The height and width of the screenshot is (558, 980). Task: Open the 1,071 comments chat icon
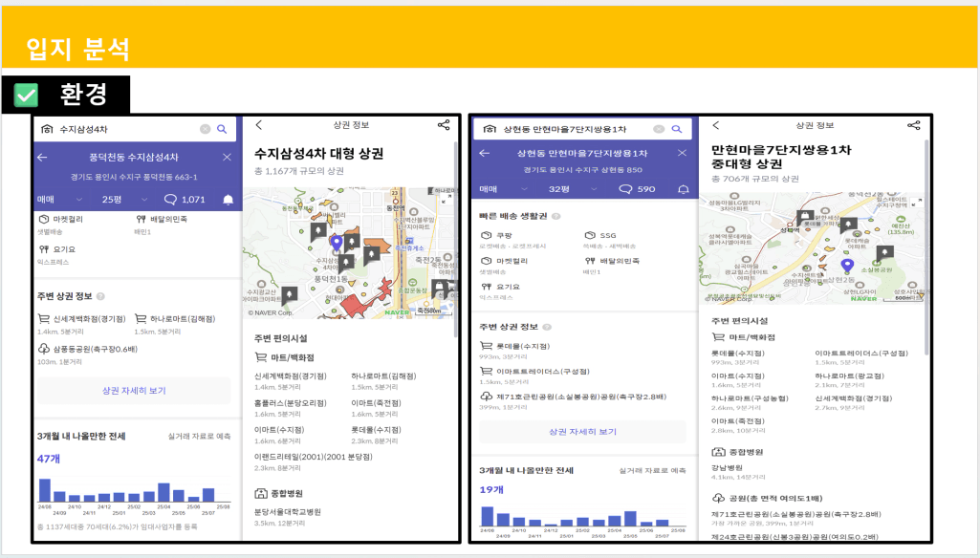tap(170, 200)
